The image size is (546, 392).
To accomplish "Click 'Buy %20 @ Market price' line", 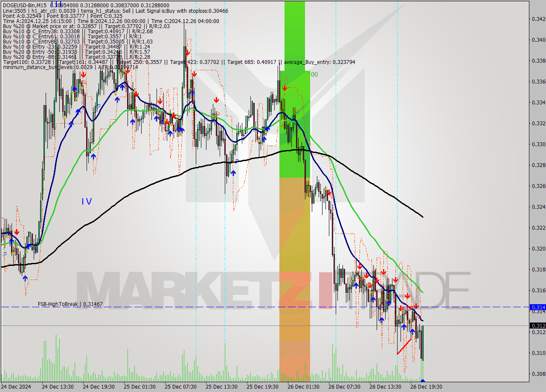I will (86, 26).
